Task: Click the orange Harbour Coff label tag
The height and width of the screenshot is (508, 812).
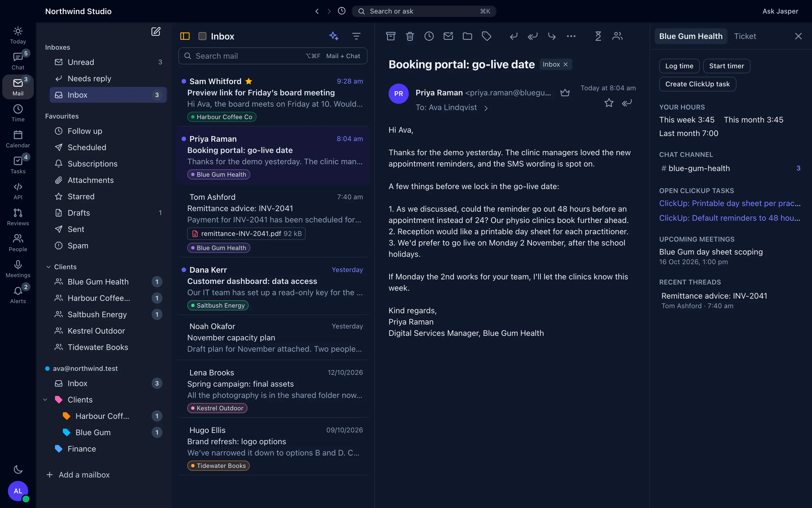Action: (67, 416)
